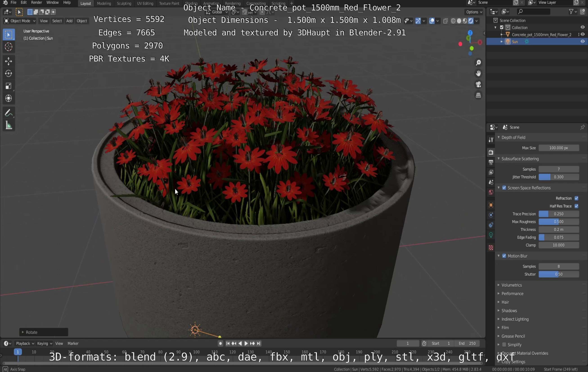Disable Screen Space Reflections checkbox

(x=504, y=188)
